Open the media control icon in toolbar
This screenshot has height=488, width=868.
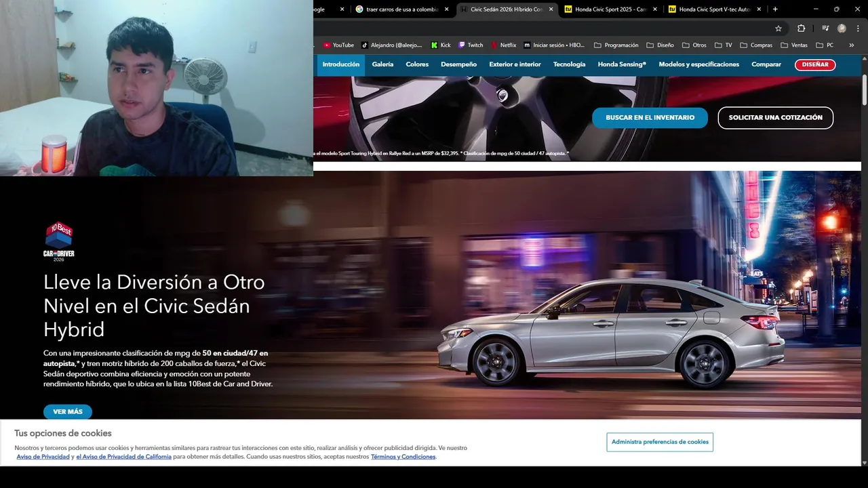(x=825, y=28)
